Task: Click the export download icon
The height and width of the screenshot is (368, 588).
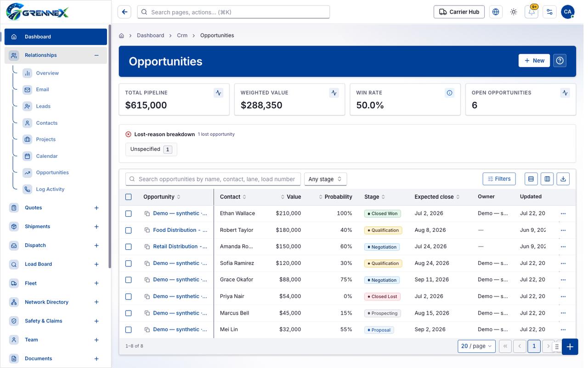Action: (563, 179)
